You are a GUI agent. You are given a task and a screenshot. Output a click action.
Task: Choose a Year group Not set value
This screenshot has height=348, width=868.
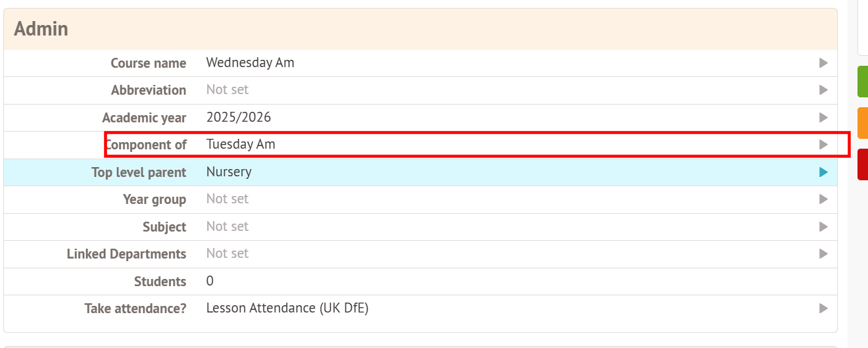pyautogui.click(x=228, y=199)
